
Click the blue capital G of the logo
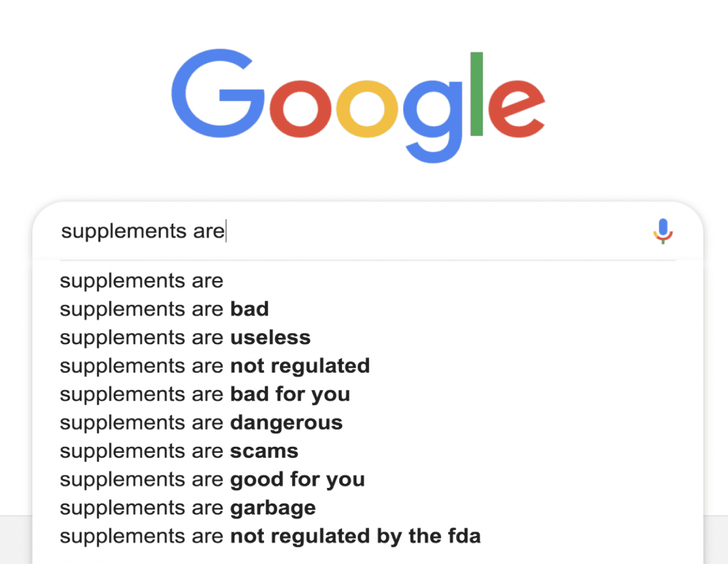coord(217,93)
